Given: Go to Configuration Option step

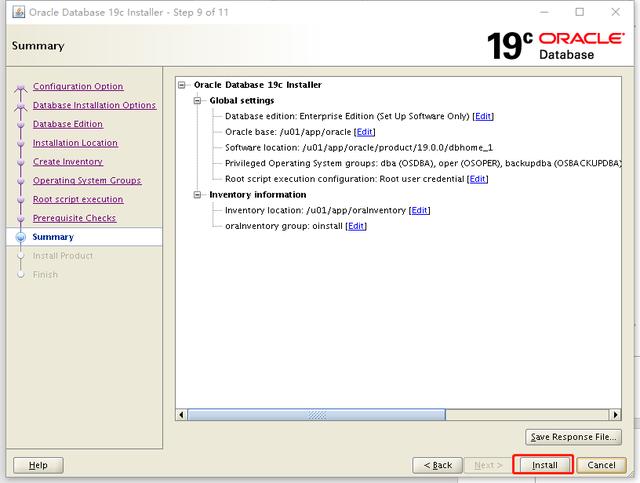Looking at the screenshot, I should (x=78, y=86).
